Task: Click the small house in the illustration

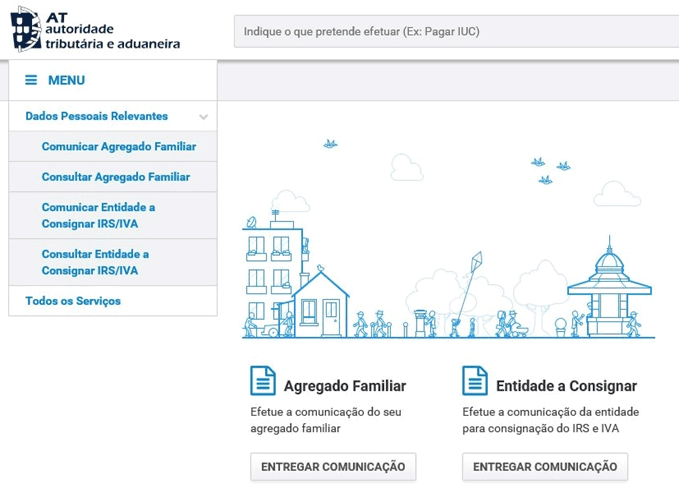Action: point(321,304)
